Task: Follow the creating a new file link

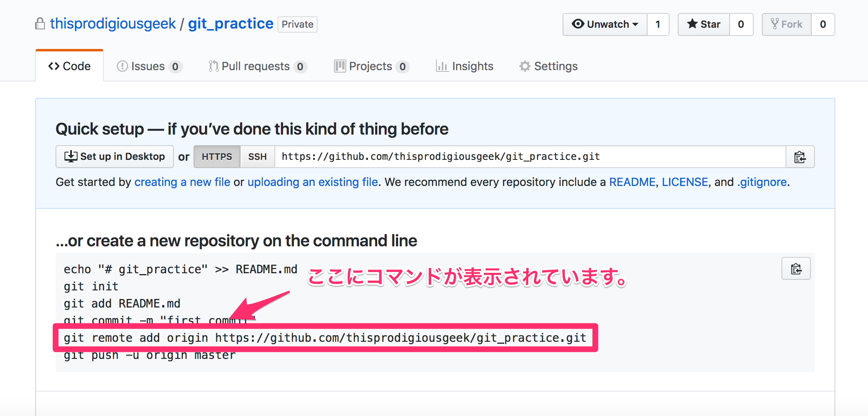Action: pyautogui.click(x=182, y=182)
